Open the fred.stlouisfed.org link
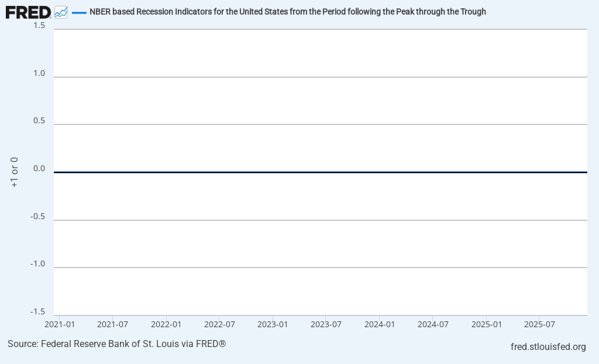The image size is (599, 364). point(548,347)
